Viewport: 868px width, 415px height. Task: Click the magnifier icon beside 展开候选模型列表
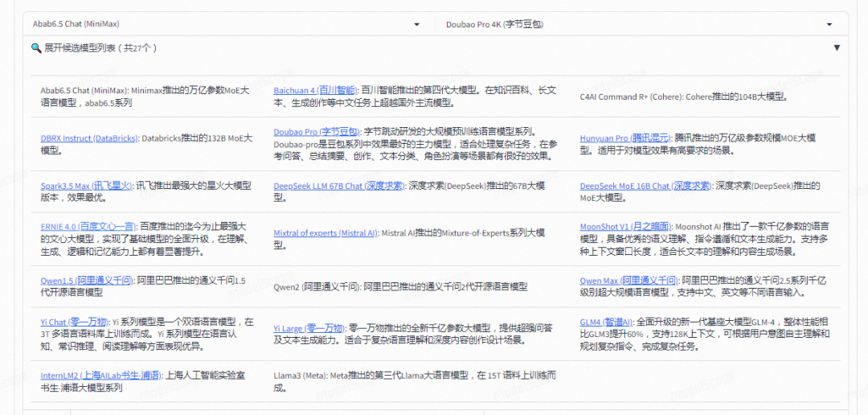[x=36, y=48]
